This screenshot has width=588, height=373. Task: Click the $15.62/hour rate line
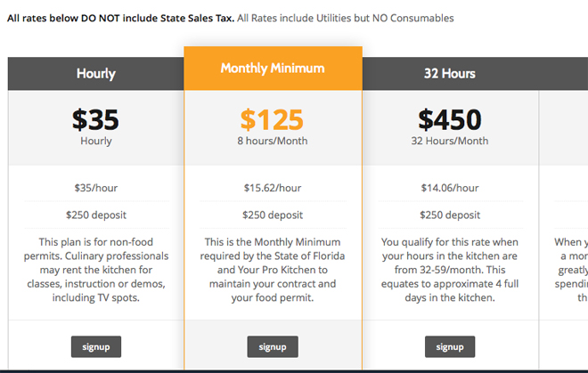point(273,188)
